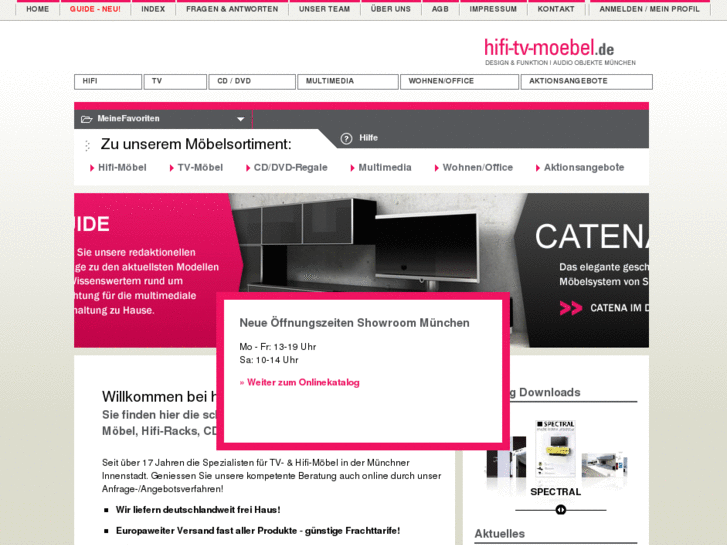Open IMPRESSUM page

[493, 9]
